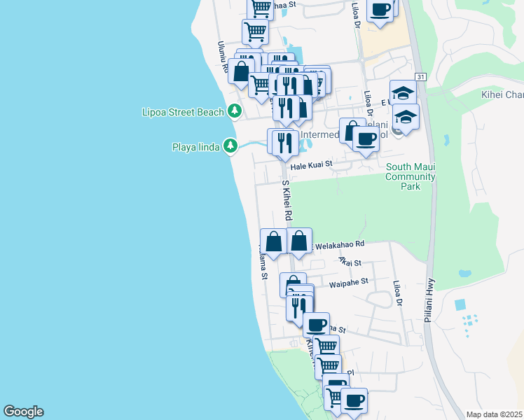Select the coffee cup marker near the Intermediate School label
The width and height of the screenshot is (524, 420).
[x=366, y=140]
